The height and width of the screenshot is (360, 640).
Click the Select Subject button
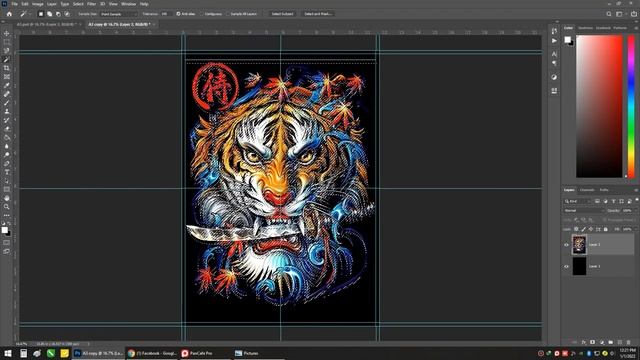tap(282, 14)
